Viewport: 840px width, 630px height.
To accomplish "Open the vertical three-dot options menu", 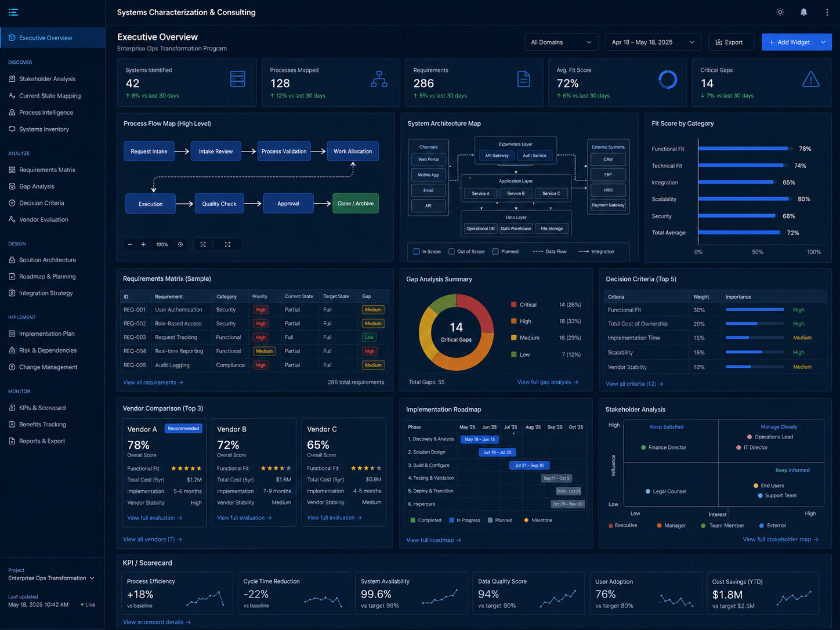I will click(827, 12).
